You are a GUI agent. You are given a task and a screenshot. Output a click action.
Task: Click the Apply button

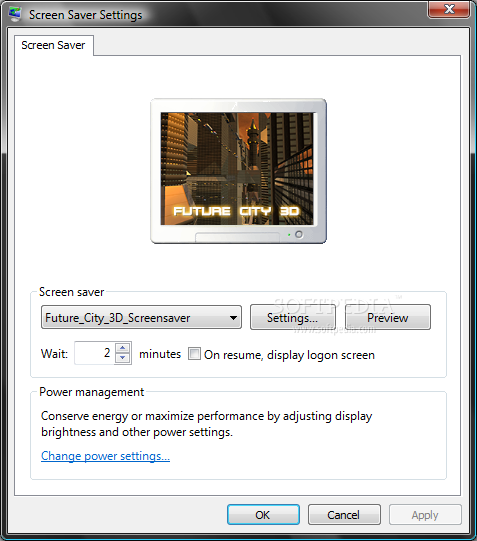click(425, 515)
